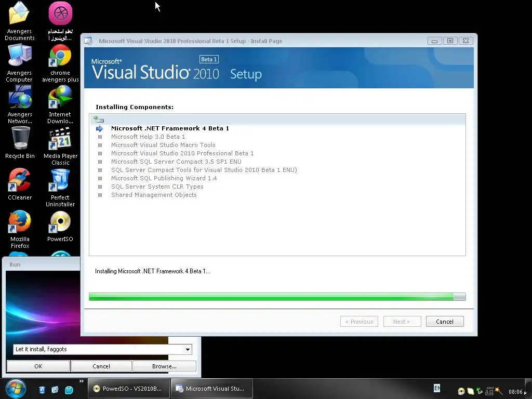Expand the quick launch overflow chevron
Image resolution: width=532 pixels, height=399 pixels.
pyautogui.click(x=82, y=381)
